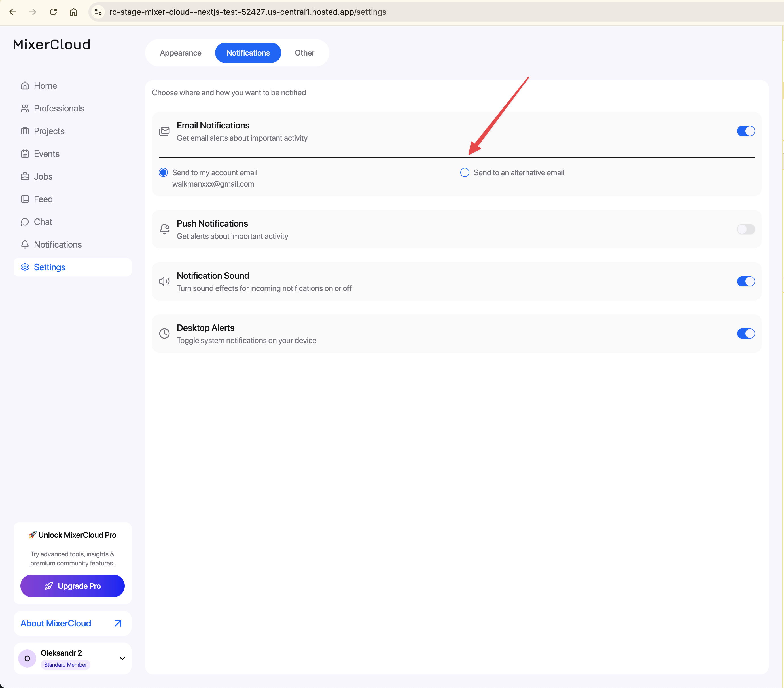This screenshot has height=688, width=784.
Task: Open Notifications bell in sidebar
Action: coord(25,244)
